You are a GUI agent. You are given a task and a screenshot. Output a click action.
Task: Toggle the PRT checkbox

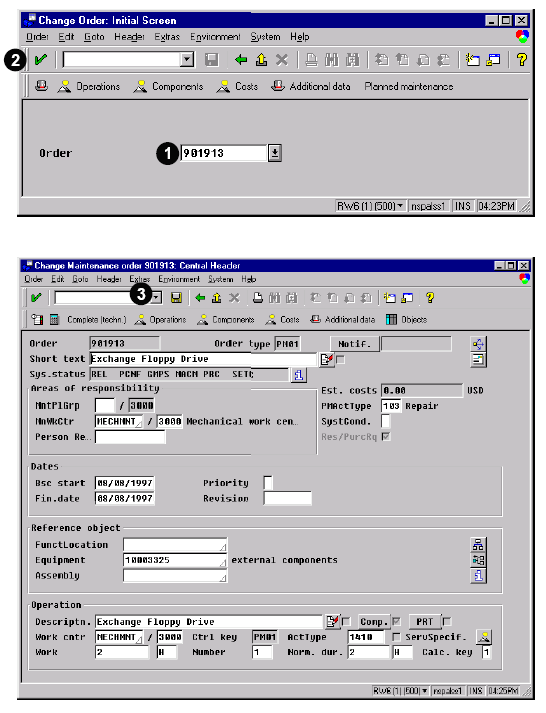coord(447,621)
